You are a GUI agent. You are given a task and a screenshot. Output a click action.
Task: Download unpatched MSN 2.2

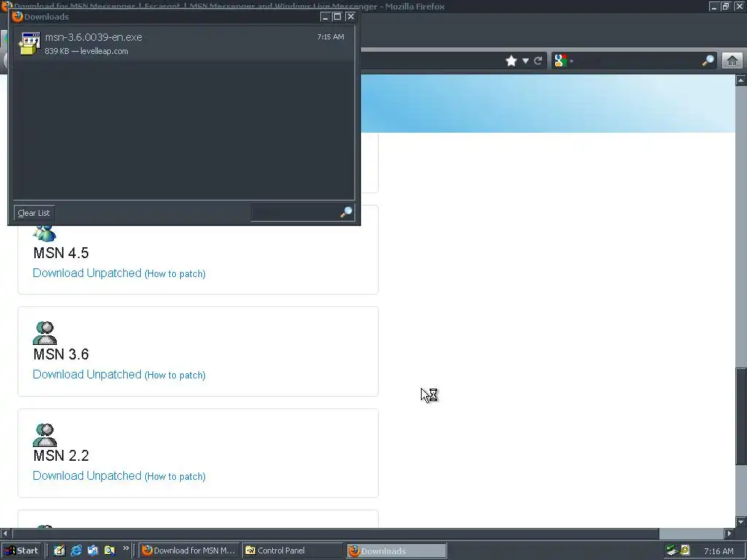[x=88, y=475]
